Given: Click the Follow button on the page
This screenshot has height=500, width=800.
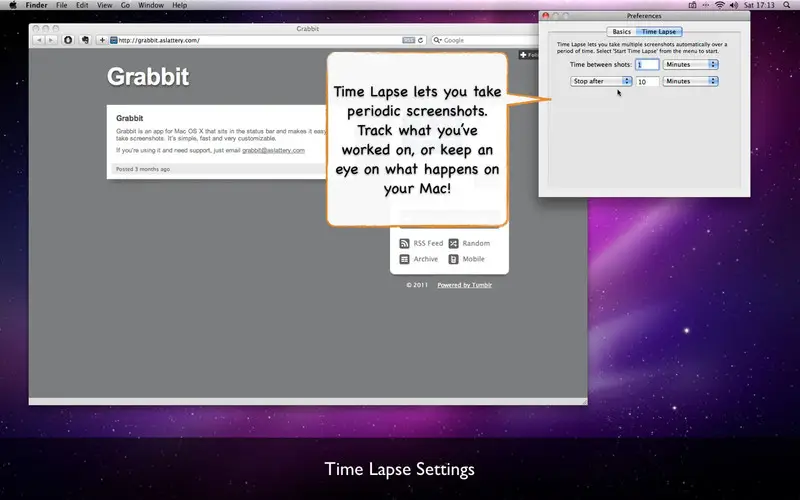Looking at the screenshot, I should (529, 55).
